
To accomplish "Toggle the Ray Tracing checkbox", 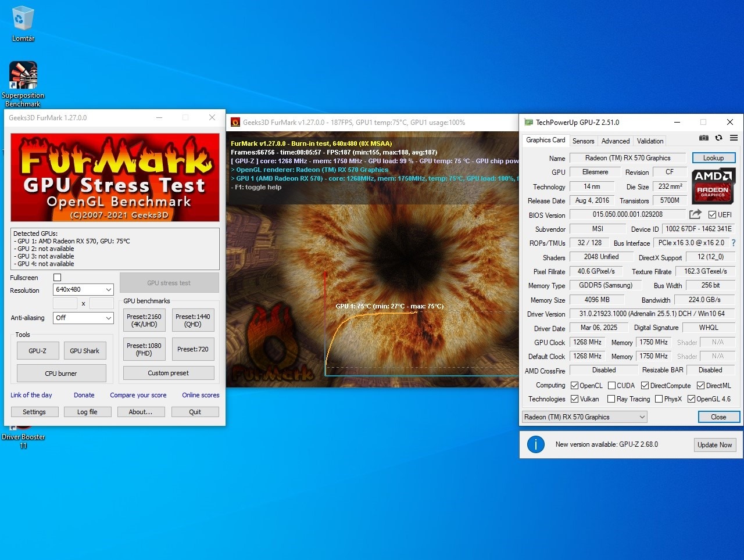I will point(611,399).
